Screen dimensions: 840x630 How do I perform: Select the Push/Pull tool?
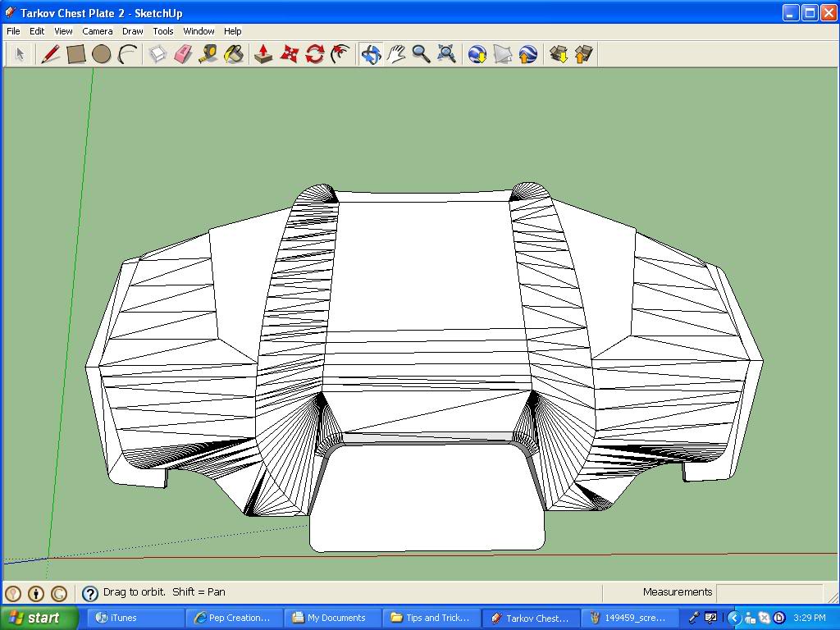(x=263, y=54)
